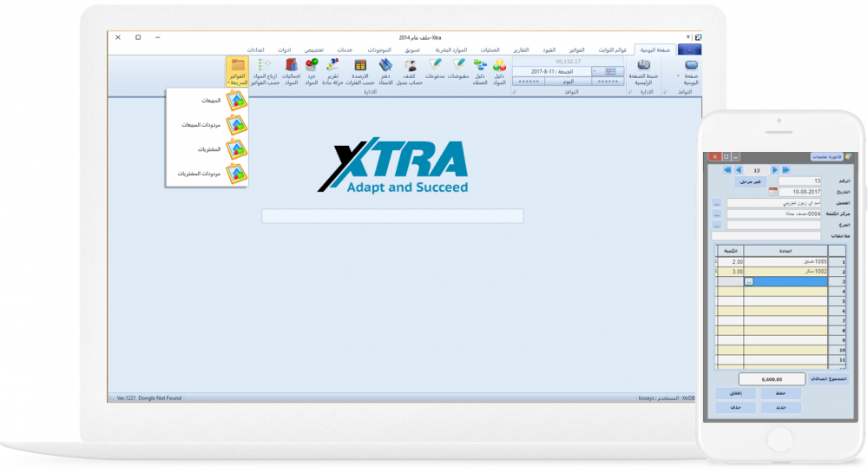Open the calendar icon beside invoice date

coord(773,192)
